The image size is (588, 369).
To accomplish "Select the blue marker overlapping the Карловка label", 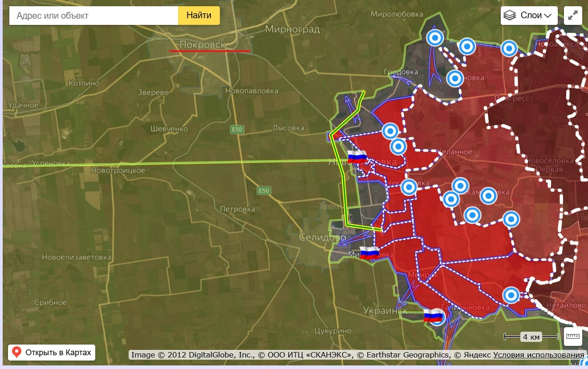I will click(x=488, y=196).
